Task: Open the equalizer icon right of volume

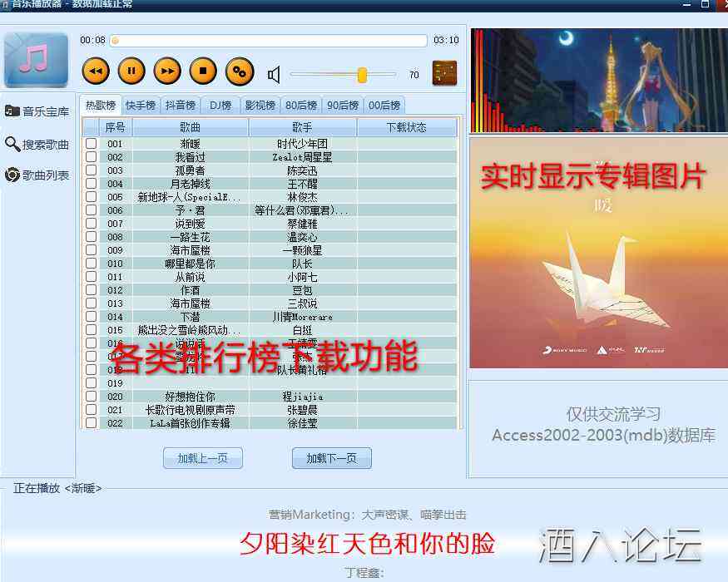Action: [x=444, y=72]
